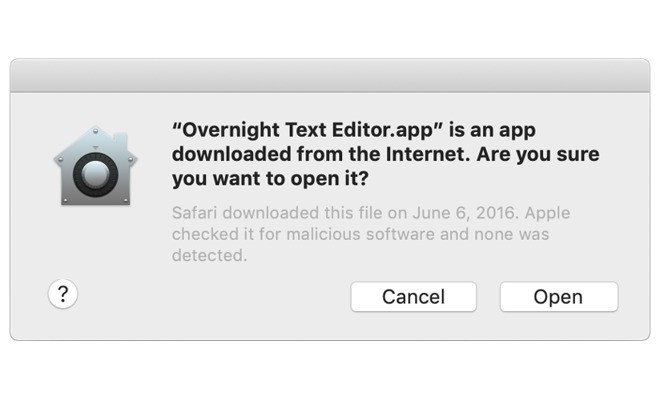Click the "is an app" text in headline

[x=492, y=130]
